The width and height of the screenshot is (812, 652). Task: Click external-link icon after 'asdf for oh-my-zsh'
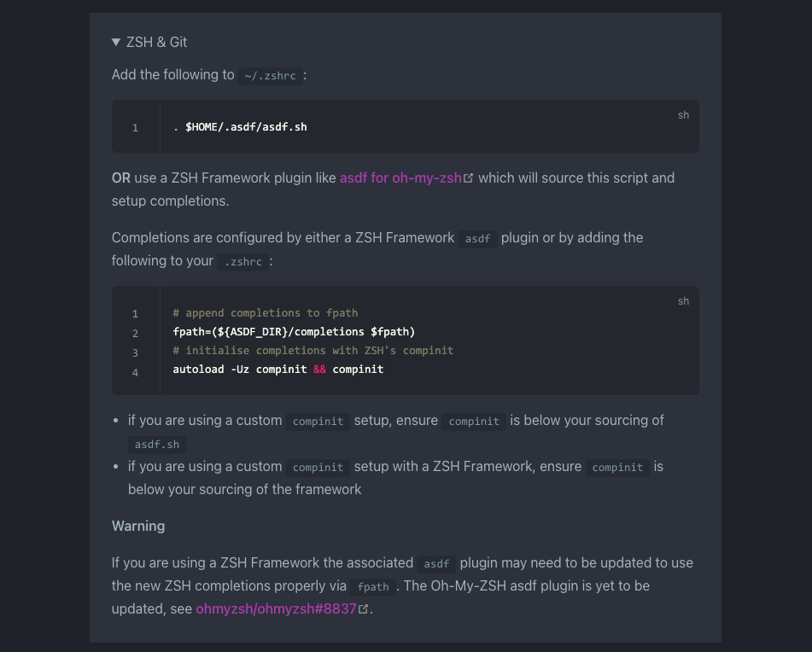468,178
